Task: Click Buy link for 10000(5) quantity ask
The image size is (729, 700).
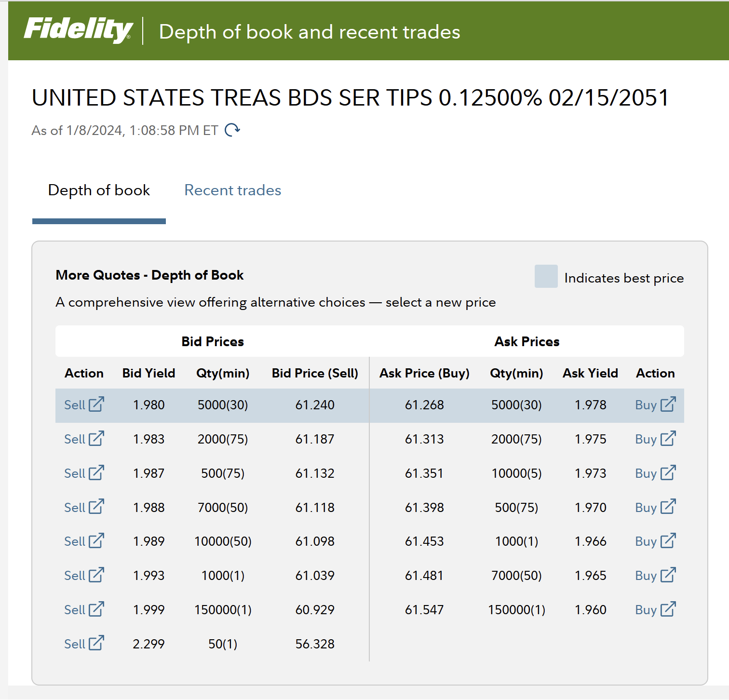Action: point(646,473)
